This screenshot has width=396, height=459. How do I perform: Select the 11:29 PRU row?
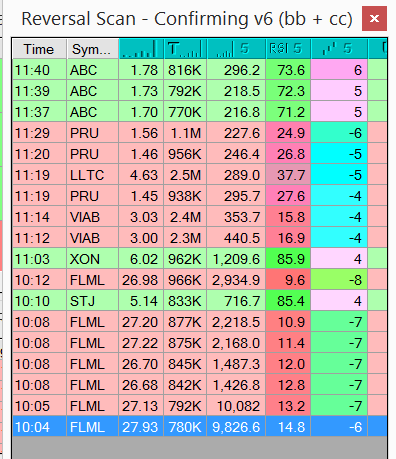point(200,133)
